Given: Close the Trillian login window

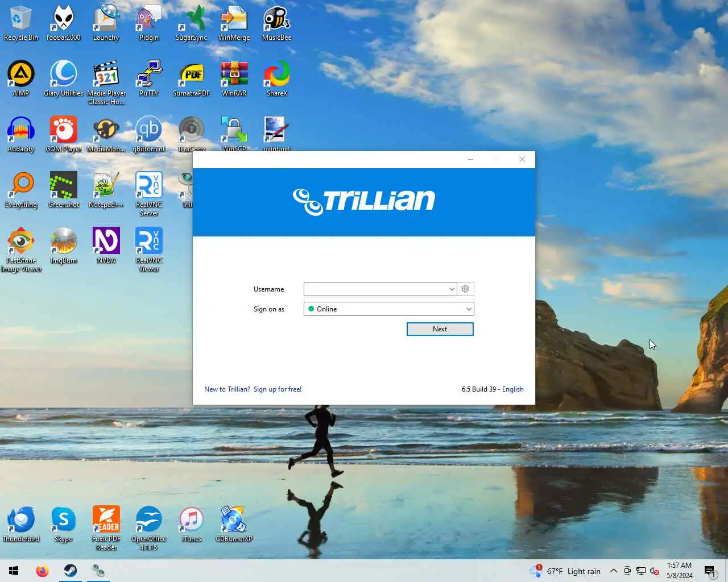Looking at the screenshot, I should [522, 159].
